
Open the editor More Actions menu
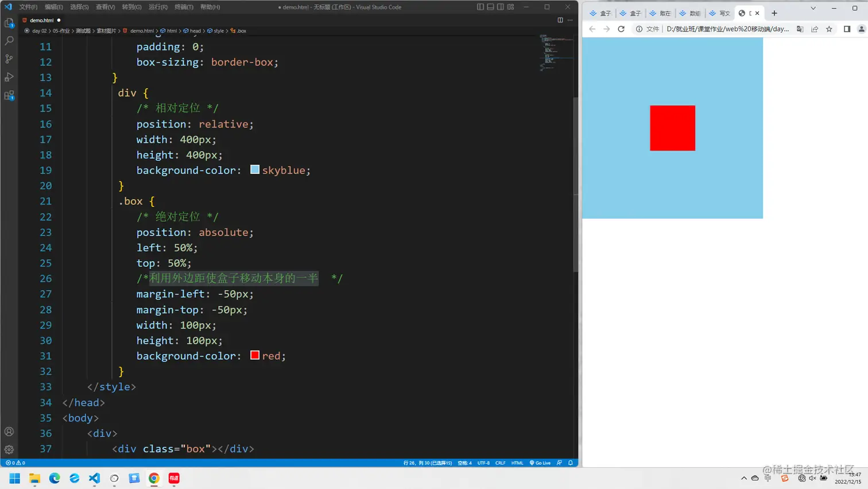tap(570, 20)
